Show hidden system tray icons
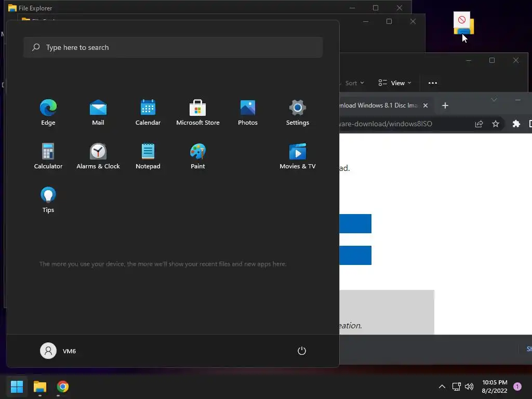Image resolution: width=532 pixels, height=399 pixels. pos(442,387)
